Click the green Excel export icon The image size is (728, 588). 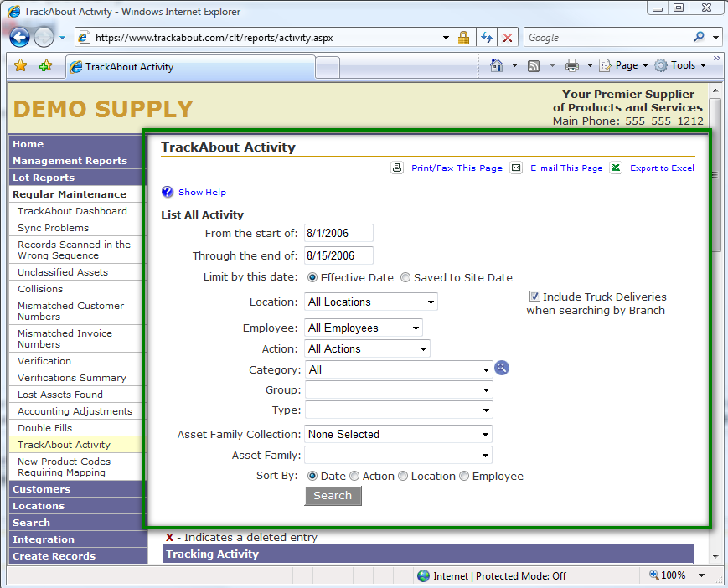(616, 168)
